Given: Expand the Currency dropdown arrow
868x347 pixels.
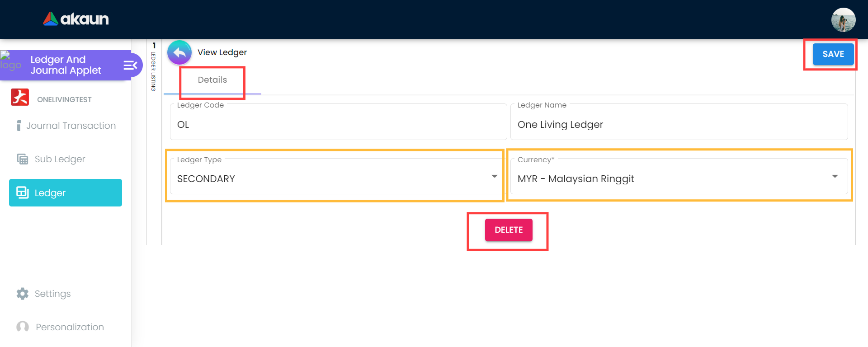Looking at the screenshot, I should [835, 176].
